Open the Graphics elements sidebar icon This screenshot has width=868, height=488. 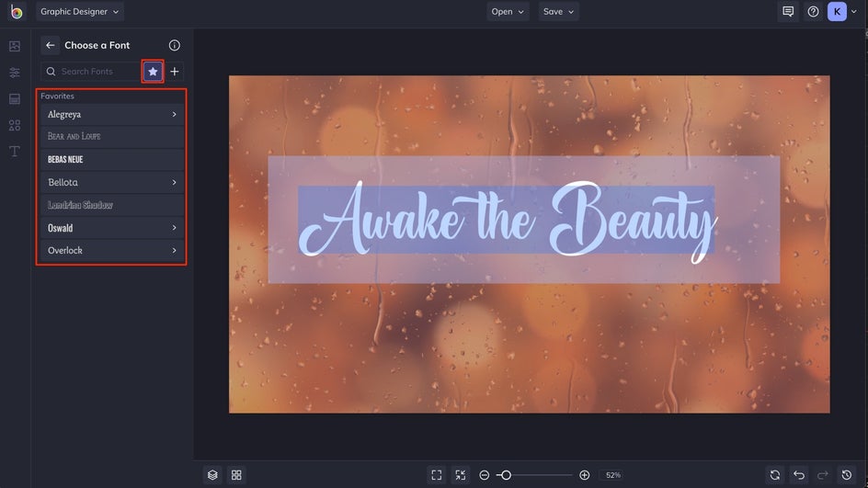(15, 126)
